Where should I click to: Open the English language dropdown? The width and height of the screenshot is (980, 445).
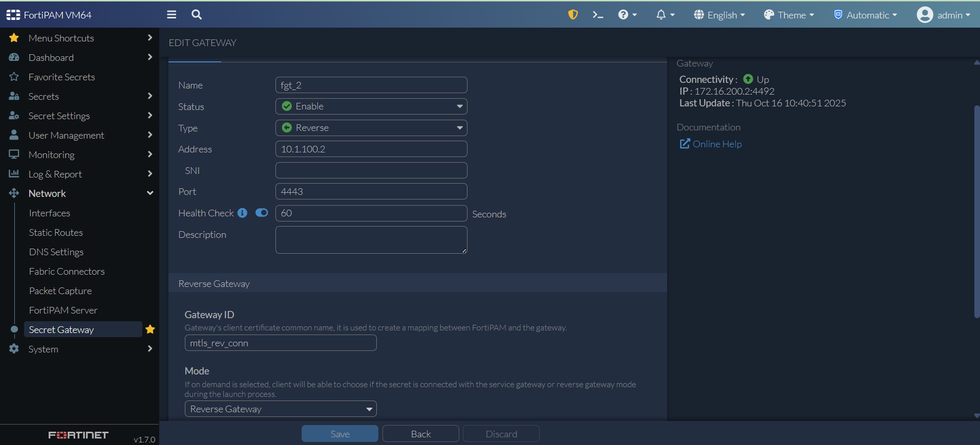719,15
